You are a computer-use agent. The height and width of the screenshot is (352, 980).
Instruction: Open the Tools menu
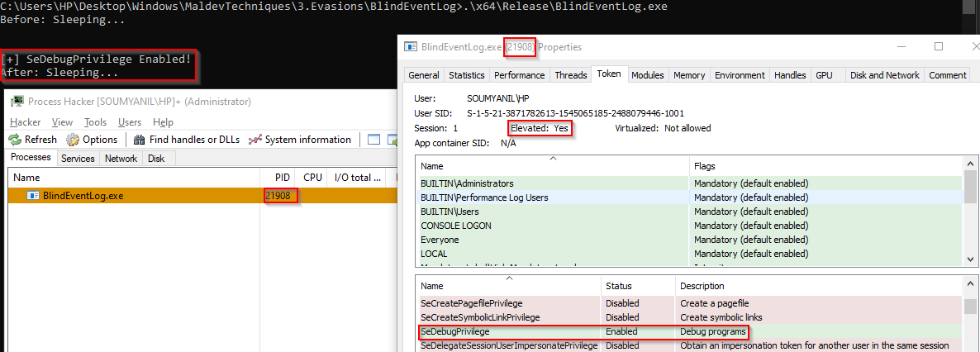[95, 122]
